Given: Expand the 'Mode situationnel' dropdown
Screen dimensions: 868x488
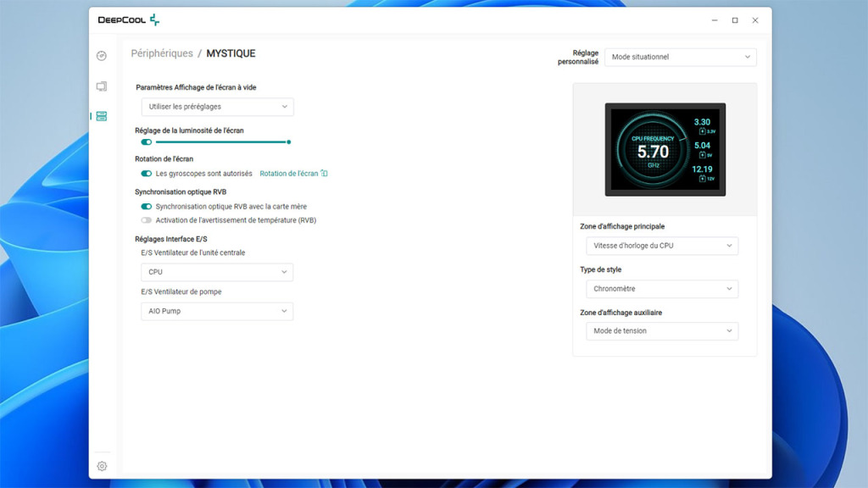Looking at the screenshot, I should (681, 57).
